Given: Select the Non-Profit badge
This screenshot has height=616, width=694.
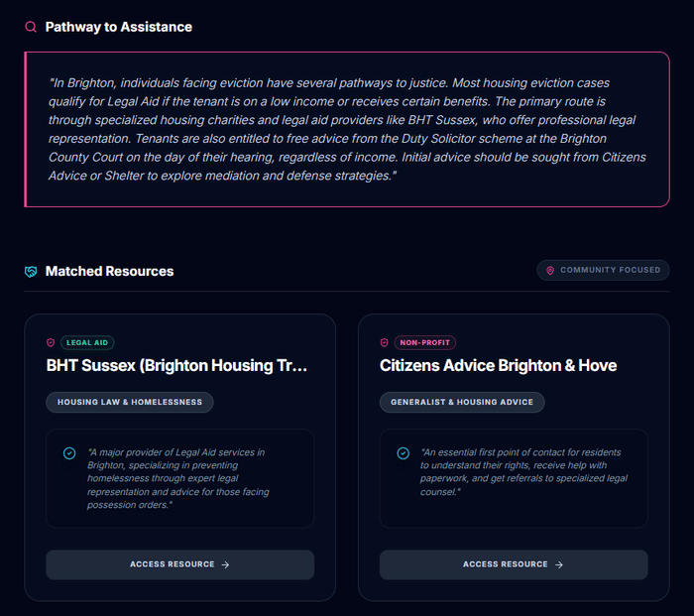Looking at the screenshot, I should (424, 342).
